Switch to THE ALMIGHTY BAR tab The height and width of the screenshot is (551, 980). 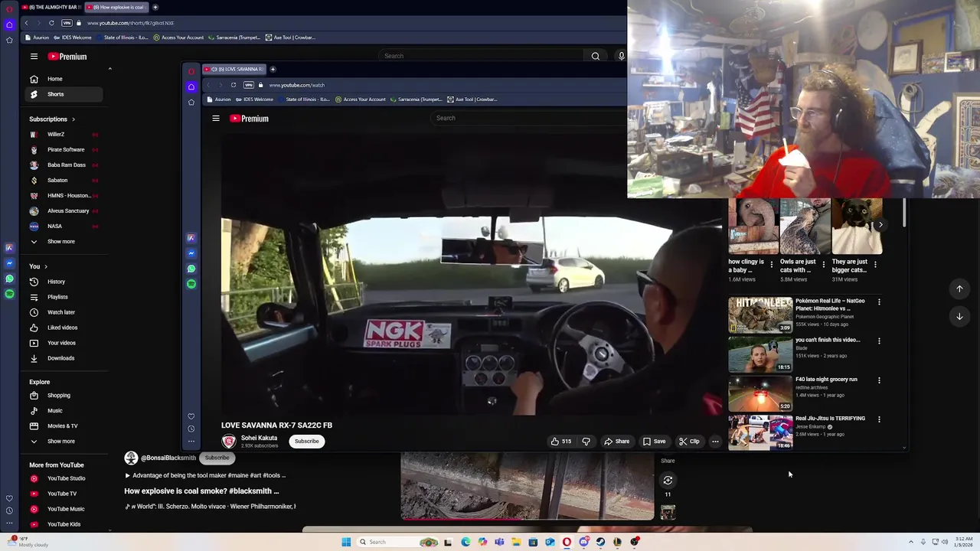tap(51, 7)
